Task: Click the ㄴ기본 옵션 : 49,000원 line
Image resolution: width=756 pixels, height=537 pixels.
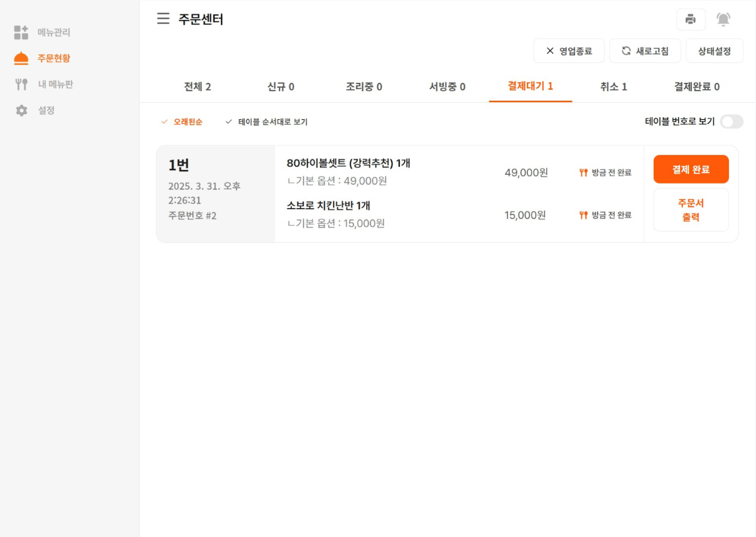Action: pos(337,181)
